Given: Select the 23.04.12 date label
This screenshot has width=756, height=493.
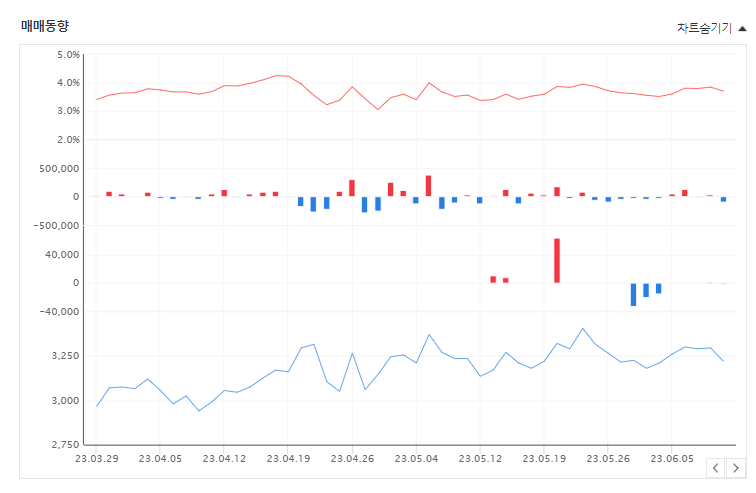Looking at the screenshot, I should 224,458.
